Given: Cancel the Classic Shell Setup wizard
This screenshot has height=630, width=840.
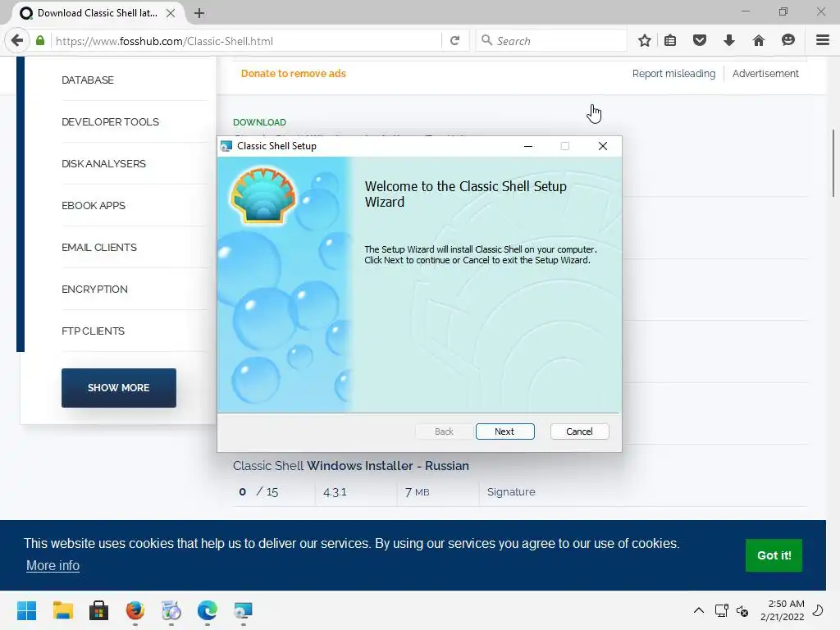Looking at the screenshot, I should 579,431.
